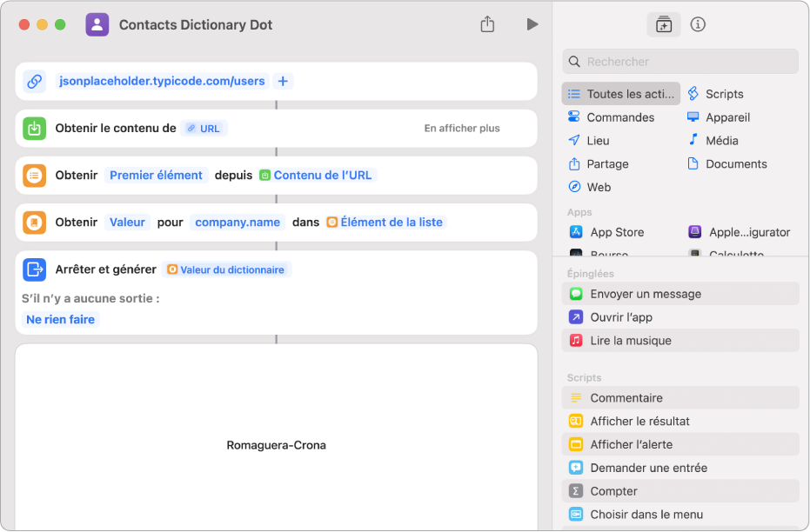Image resolution: width=810 pixels, height=532 pixels.
Task: Edit the company.name key field
Action: pyautogui.click(x=238, y=222)
